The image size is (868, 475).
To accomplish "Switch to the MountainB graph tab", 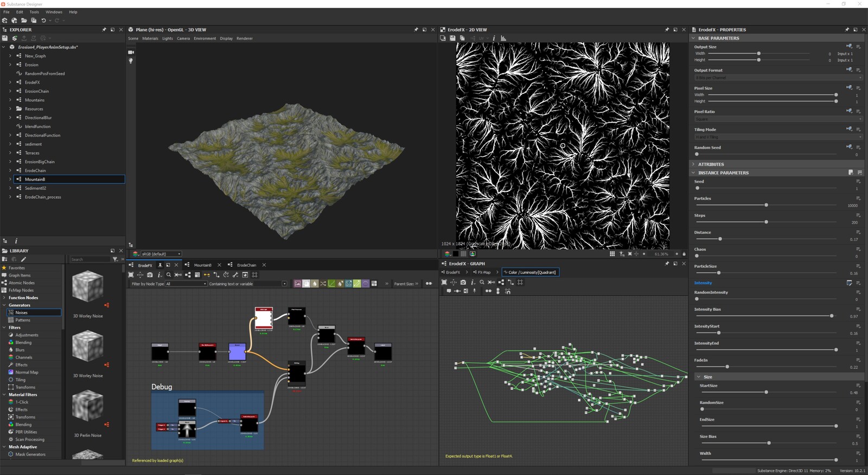I will pos(203,265).
